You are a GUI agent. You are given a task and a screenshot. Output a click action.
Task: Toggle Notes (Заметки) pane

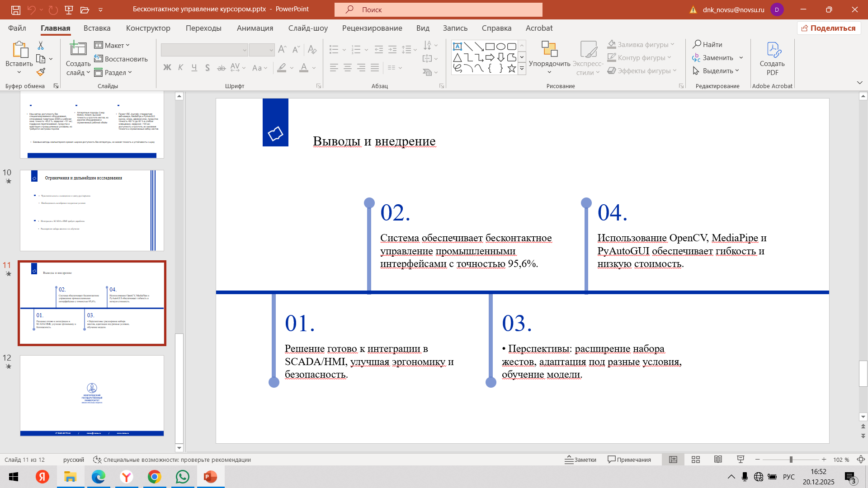[580, 460]
